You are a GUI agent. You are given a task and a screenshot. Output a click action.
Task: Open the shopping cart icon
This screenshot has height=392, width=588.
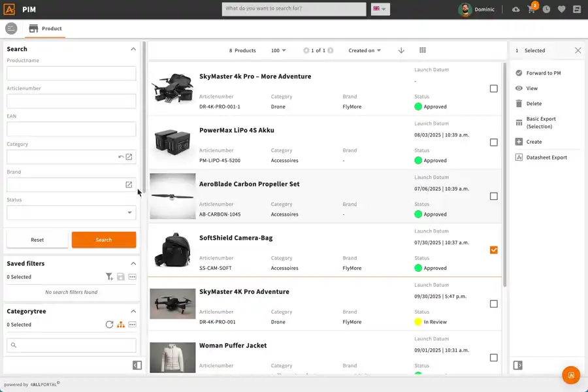[x=531, y=10]
